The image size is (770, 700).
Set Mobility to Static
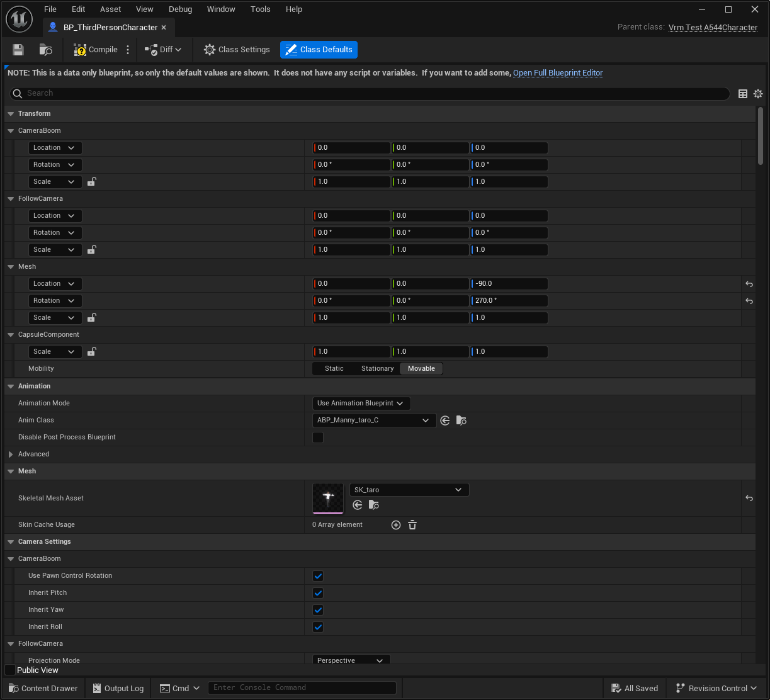(x=334, y=369)
